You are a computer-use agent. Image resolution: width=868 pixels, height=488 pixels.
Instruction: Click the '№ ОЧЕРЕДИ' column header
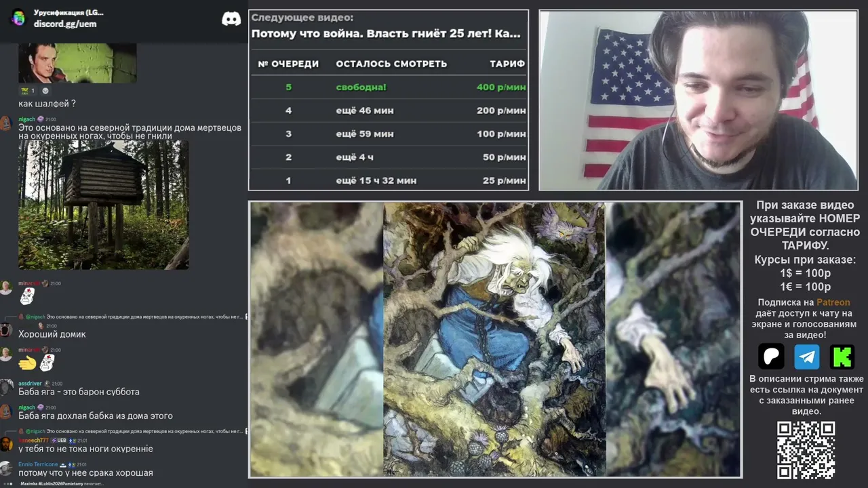tap(288, 64)
